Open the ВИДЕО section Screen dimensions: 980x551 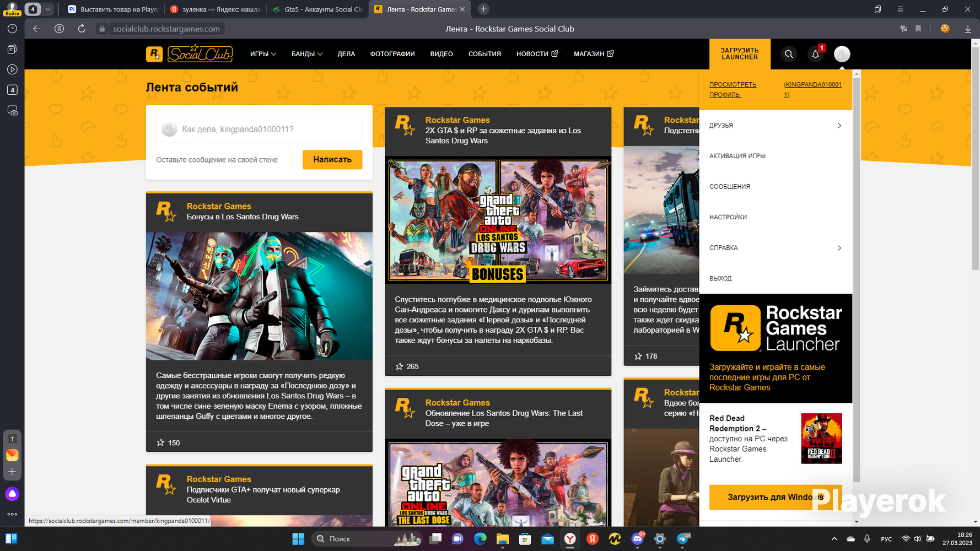pyautogui.click(x=441, y=54)
